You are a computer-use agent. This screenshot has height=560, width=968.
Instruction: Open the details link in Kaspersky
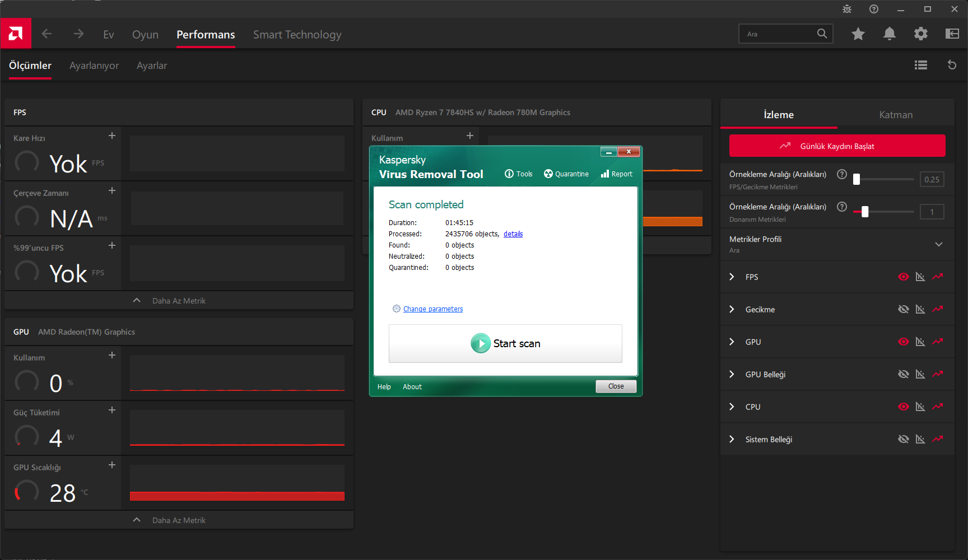(x=513, y=234)
